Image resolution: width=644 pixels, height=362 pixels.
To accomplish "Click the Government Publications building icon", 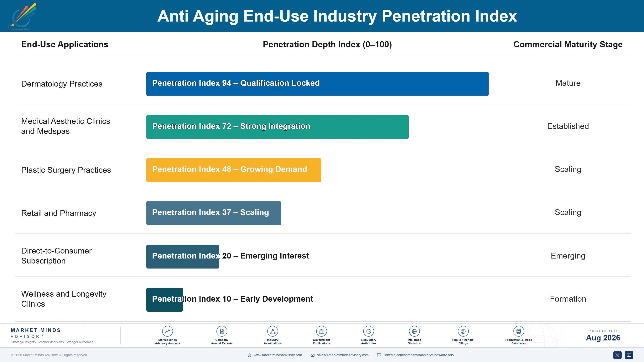I will pos(321,331).
